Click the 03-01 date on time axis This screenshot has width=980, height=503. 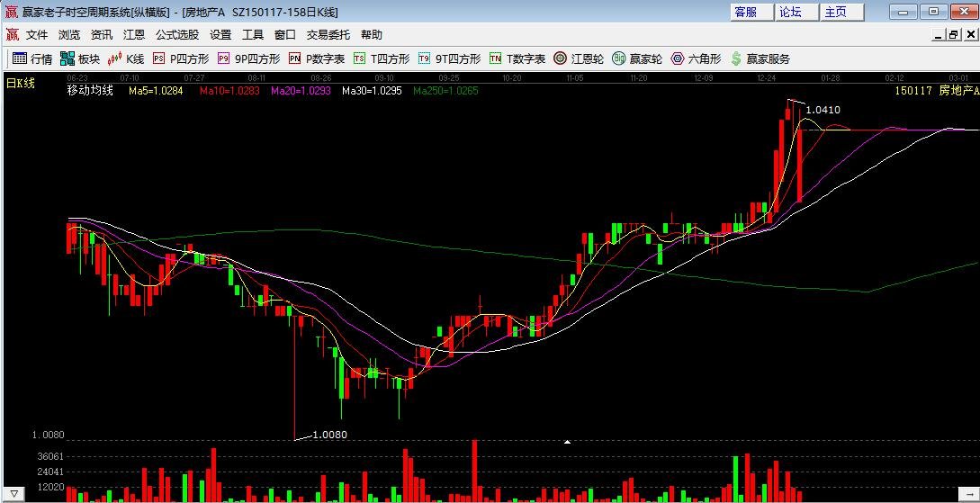[958, 78]
